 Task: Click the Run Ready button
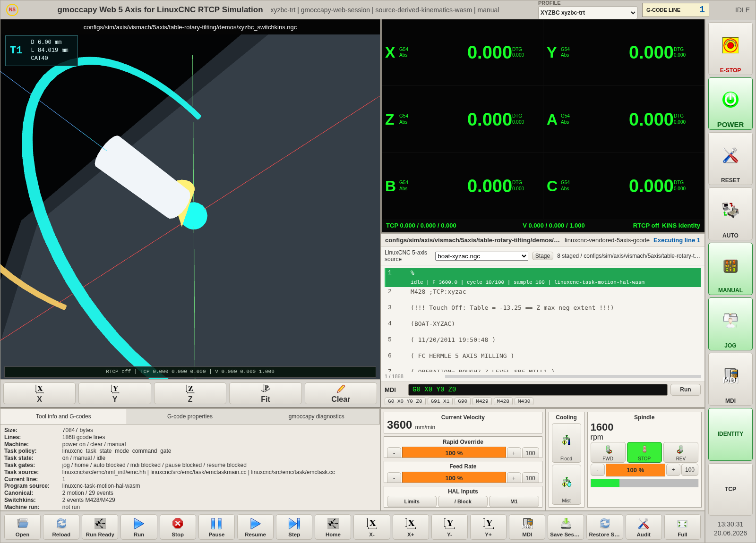pyautogui.click(x=100, y=527)
